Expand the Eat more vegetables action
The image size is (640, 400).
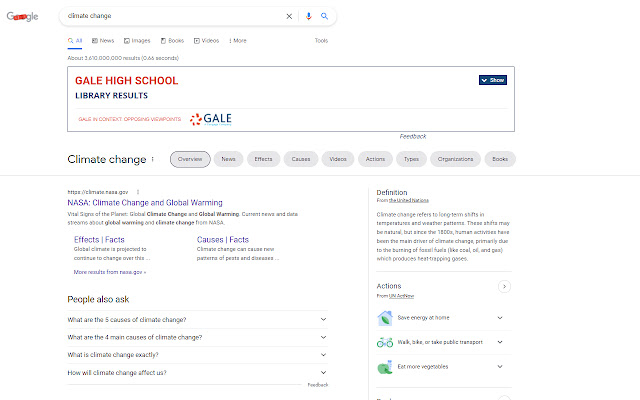500,366
